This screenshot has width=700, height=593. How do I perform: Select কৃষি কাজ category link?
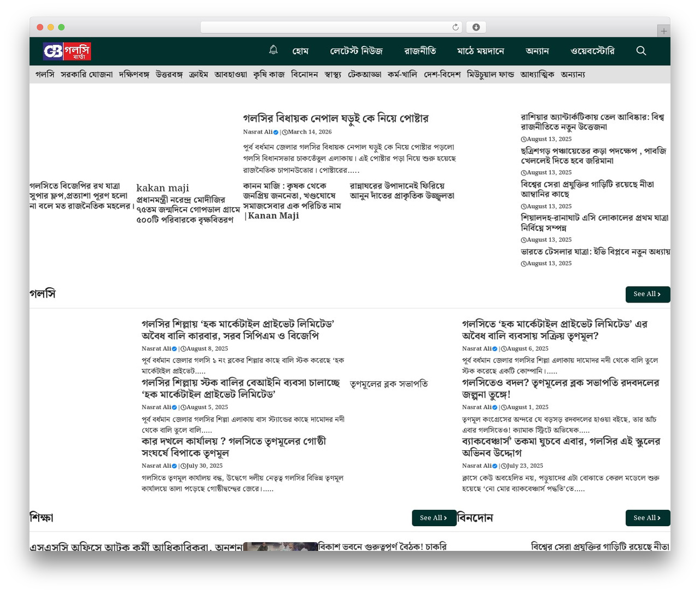(x=269, y=74)
